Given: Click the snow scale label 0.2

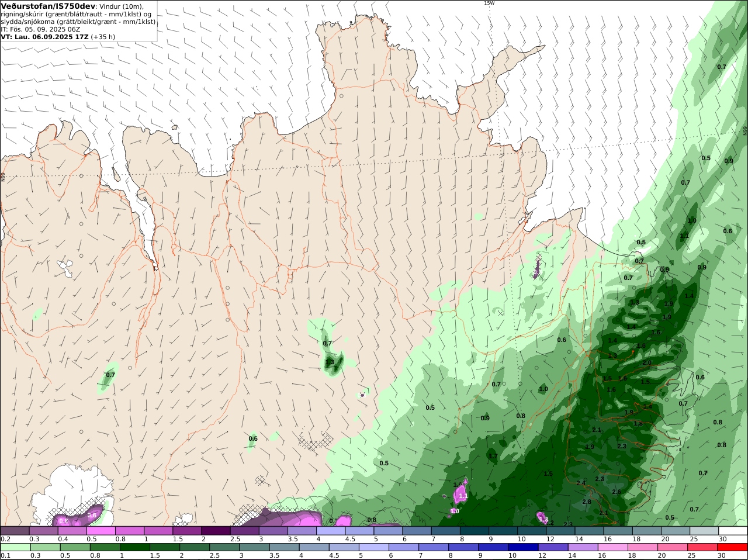Looking at the screenshot, I should 5,539.
